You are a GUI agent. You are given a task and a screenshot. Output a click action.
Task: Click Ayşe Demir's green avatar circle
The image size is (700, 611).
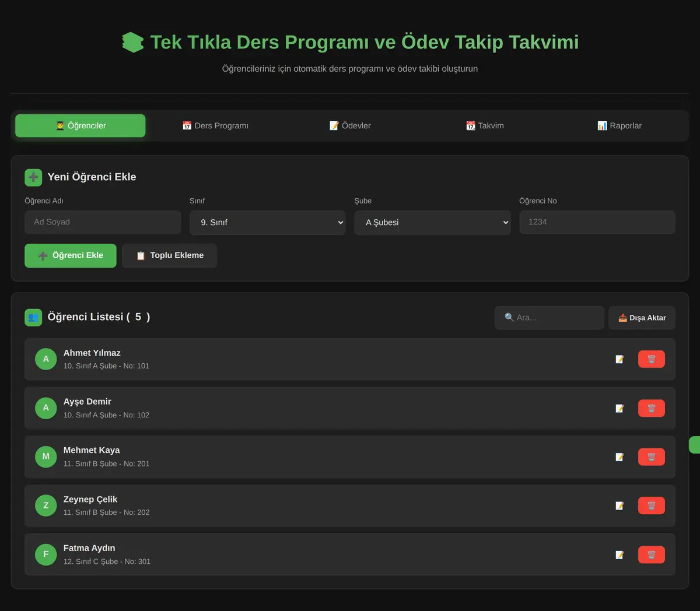point(46,408)
